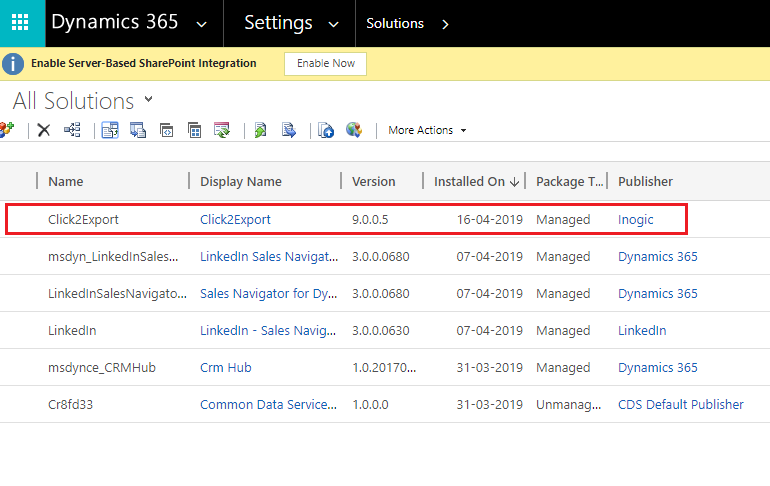Screen dimensions: 770x486
Task: Open the LinkedIn - Sales Navig... link
Action: point(268,330)
